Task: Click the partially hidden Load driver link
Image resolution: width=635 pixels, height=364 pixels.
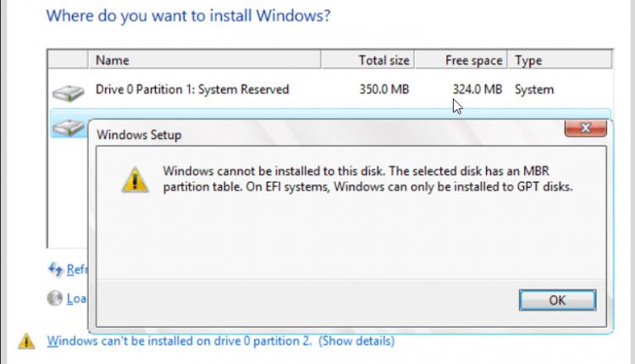Action: (77, 299)
